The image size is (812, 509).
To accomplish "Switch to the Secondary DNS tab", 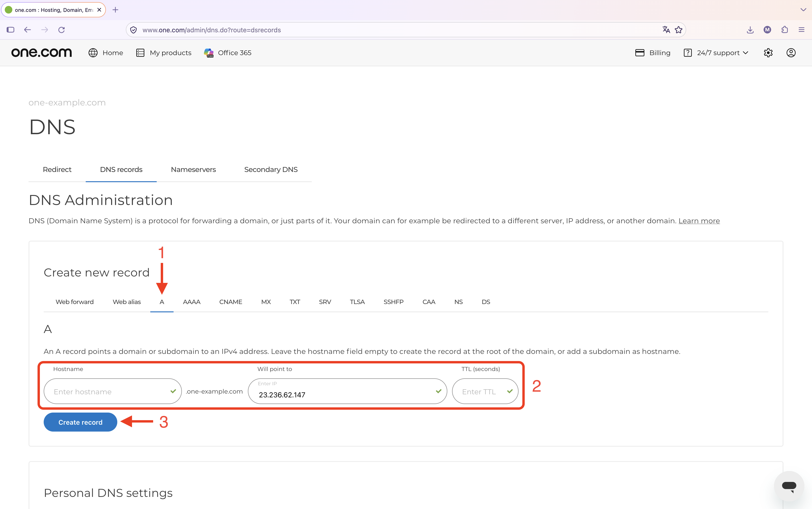I will 271,169.
